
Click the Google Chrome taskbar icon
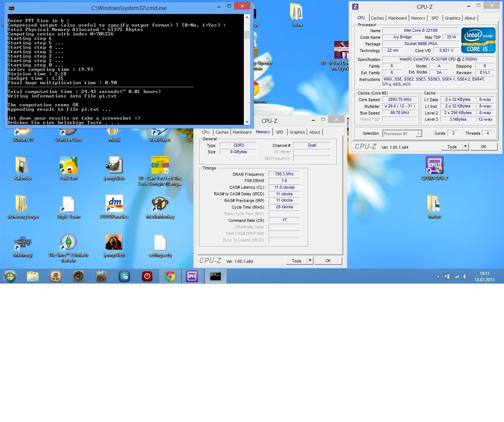pos(170,276)
